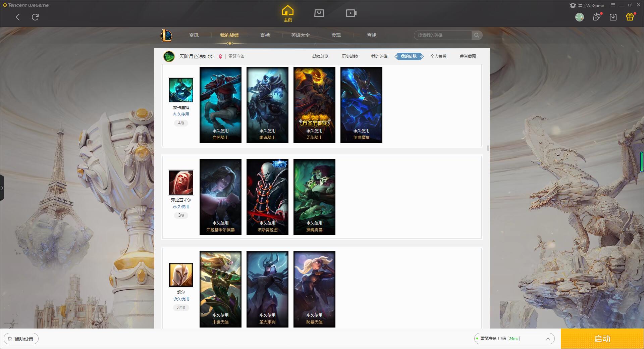Open the friends notification icon
Viewport: 644px width, 349px height.
597,17
